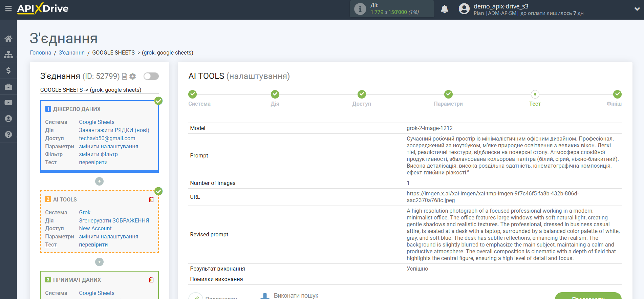Open the help question mark icon
The width and height of the screenshot is (644, 299).
(8, 134)
